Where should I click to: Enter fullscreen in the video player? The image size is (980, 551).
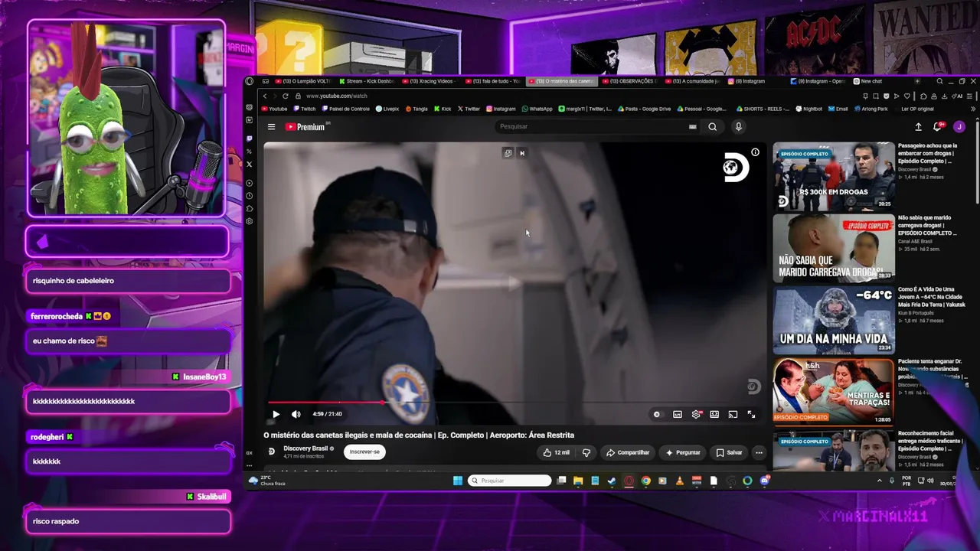751,414
